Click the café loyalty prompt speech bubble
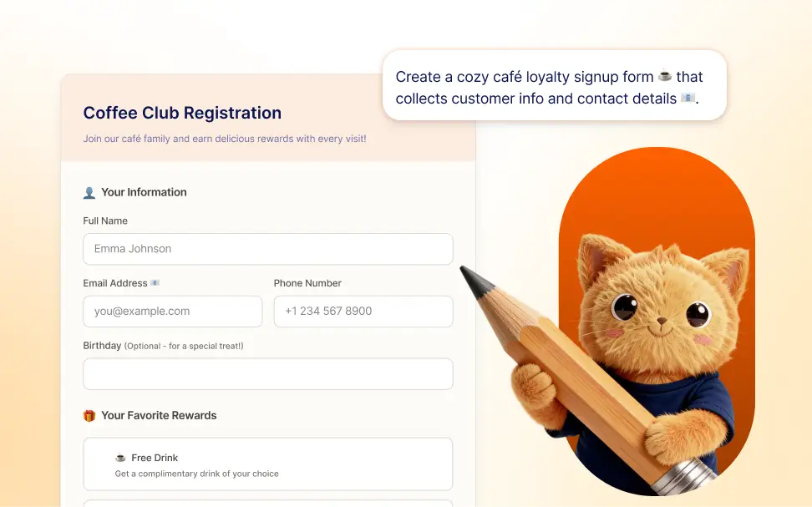The height and width of the screenshot is (507, 812). [x=555, y=85]
